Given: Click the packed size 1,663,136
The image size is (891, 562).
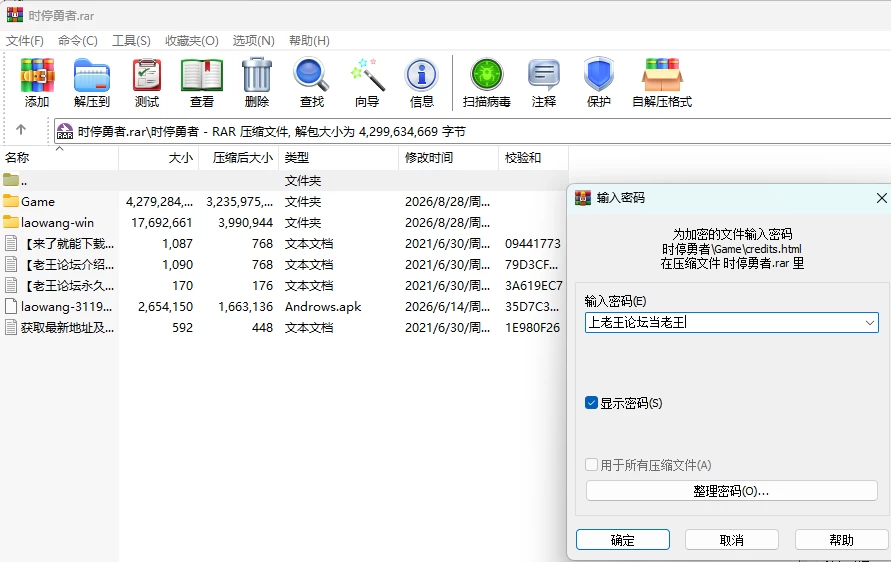Looking at the screenshot, I should [245, 307].
